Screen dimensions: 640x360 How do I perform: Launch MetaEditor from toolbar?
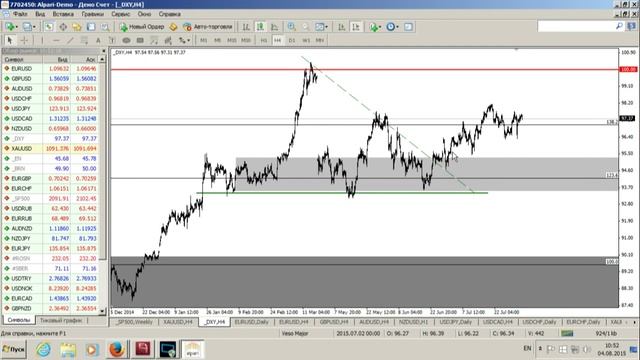[x=173, y=27]
